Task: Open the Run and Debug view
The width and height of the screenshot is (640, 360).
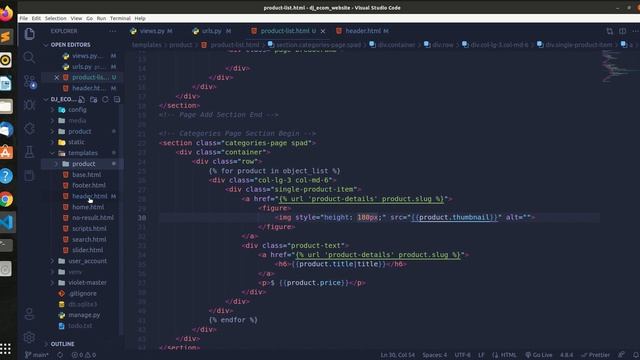Action: click(x=29, y=105)
